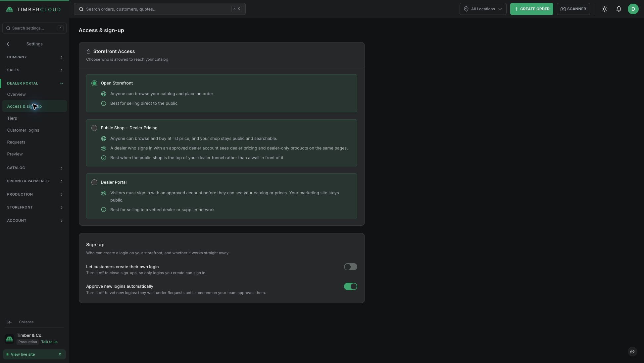
Task: Expand the Storefront settings section
Action: pos(34,208)
